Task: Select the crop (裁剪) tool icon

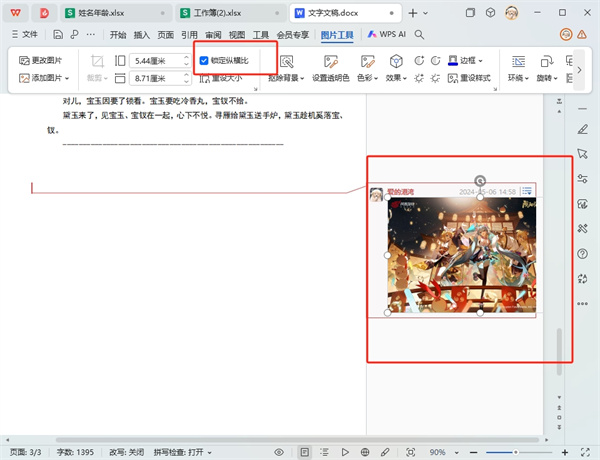Action: point(97,61)
